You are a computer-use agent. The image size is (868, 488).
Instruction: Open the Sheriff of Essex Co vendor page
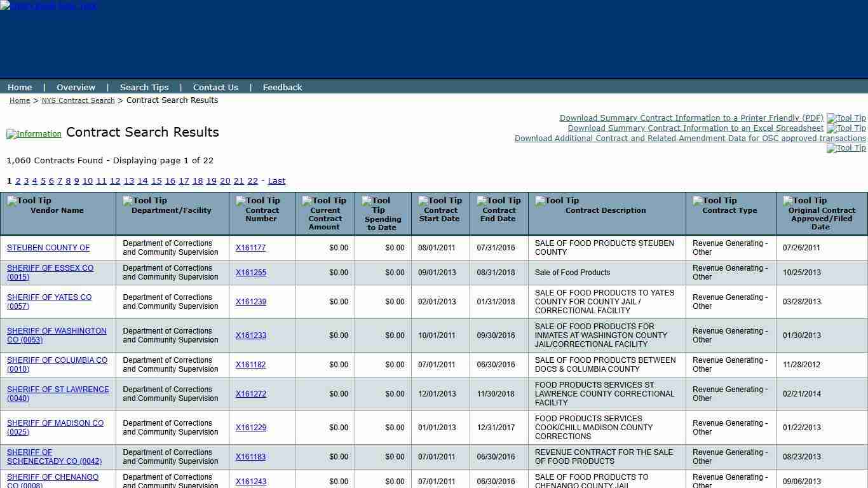50,273
